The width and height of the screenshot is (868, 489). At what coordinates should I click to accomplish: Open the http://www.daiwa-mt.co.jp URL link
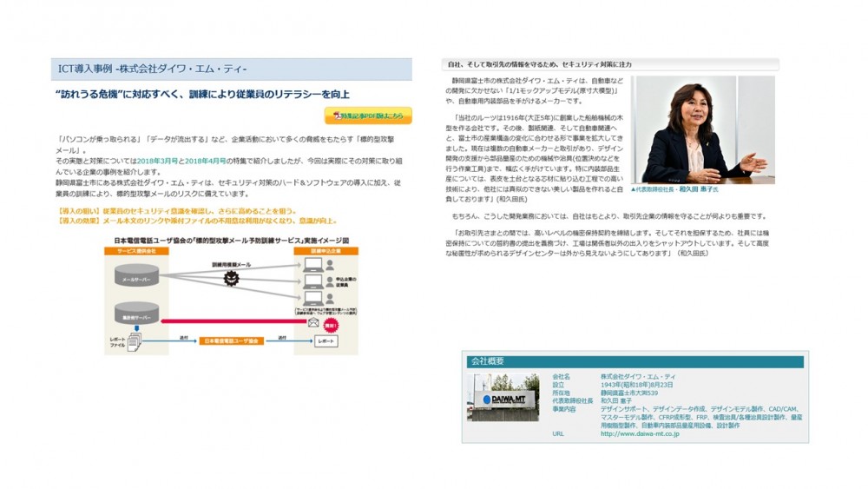(640, 434)
